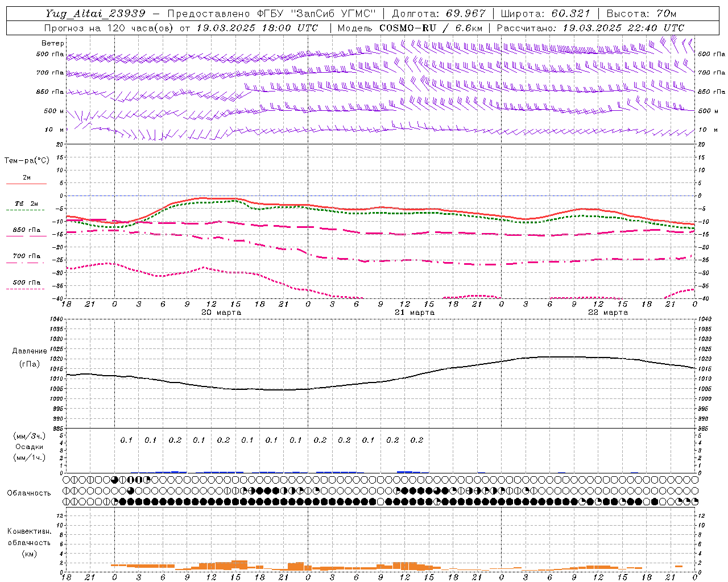Click the (км) unit label
This screenshot has width=728, height=582.
(30, 554)
